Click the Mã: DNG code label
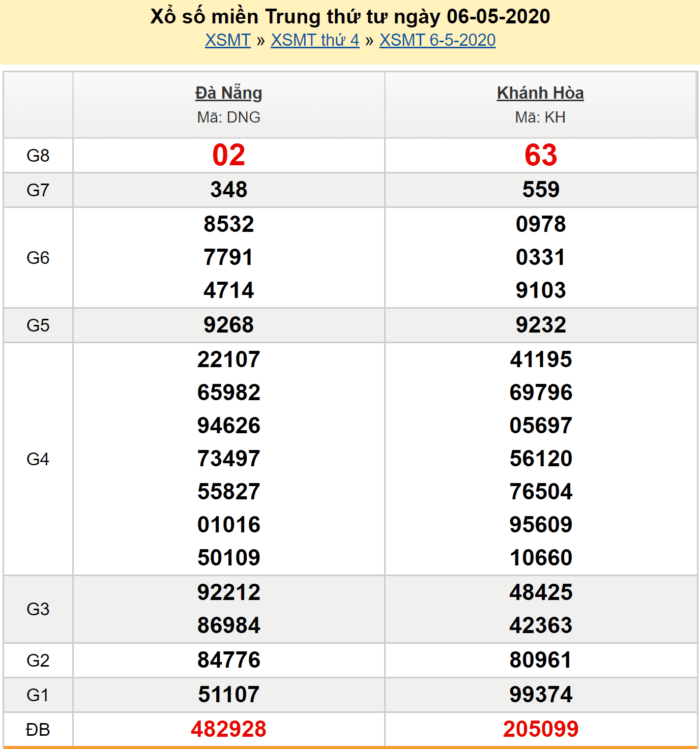Viewport: 700px width, 749px height. point(229,117)
